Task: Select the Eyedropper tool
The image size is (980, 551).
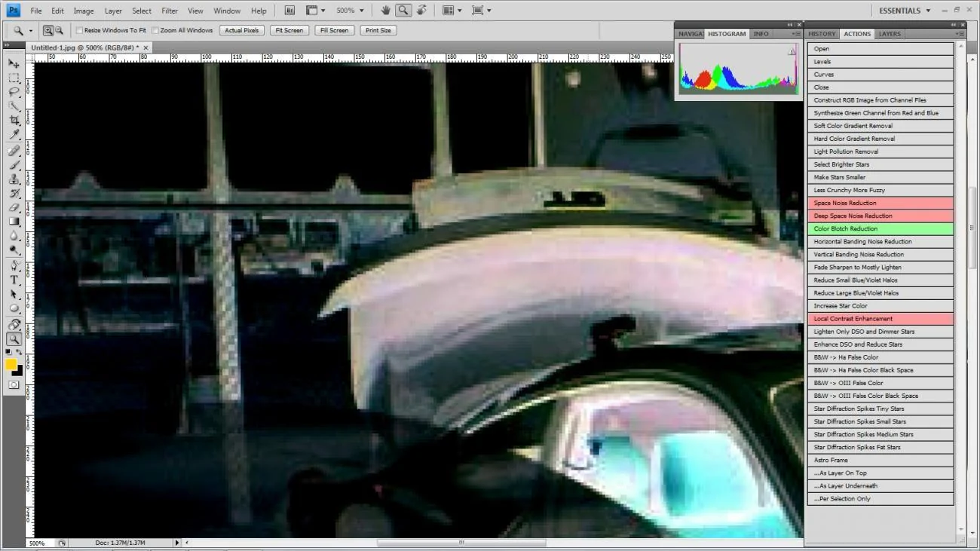Action: (14, 135)
